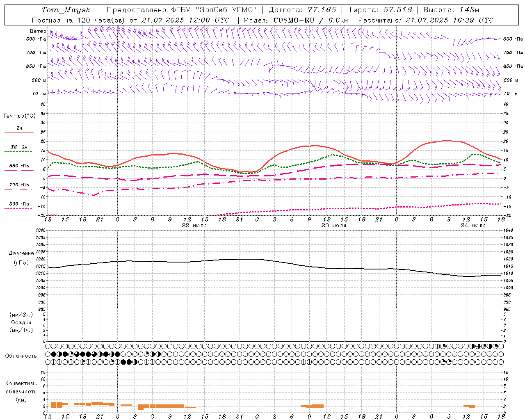Click the 23 июля date label
This screenshot has height=420, width=525.
click(x=333, y=226)
